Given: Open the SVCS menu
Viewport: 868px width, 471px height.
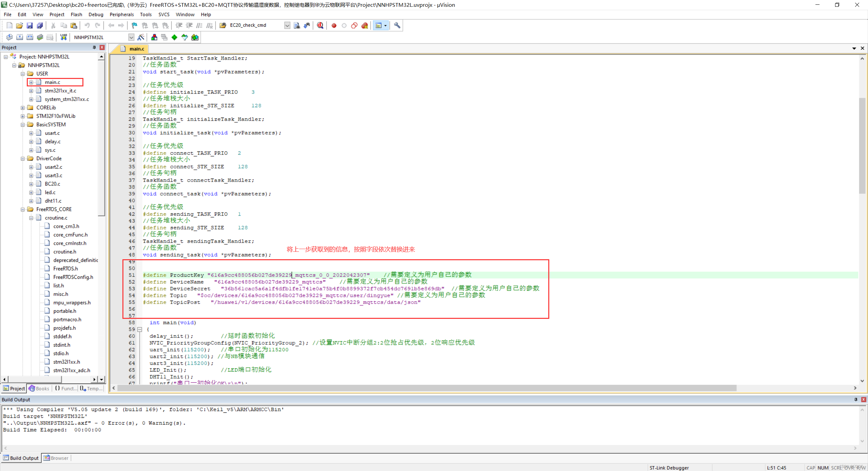Looking at the screenshot, I should (x=164, y=15).
